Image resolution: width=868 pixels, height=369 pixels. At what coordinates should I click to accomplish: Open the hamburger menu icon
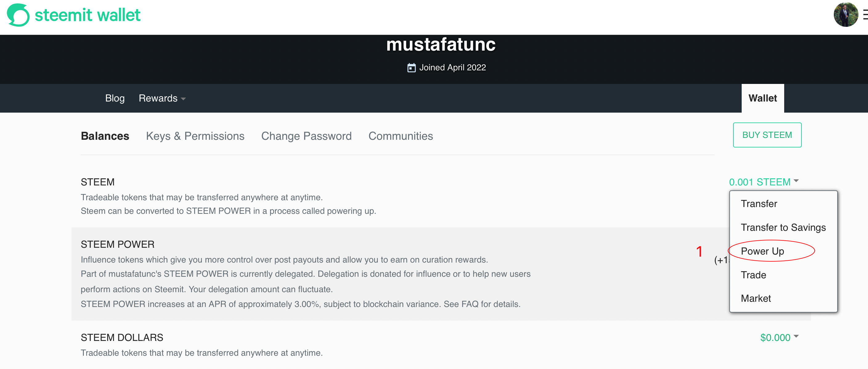pos(865,15)
